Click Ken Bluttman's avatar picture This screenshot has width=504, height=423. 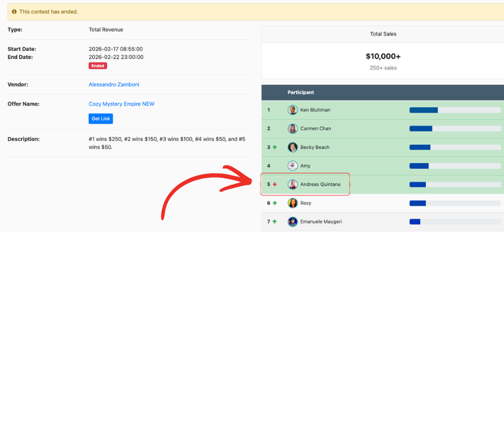click(292, 110)
